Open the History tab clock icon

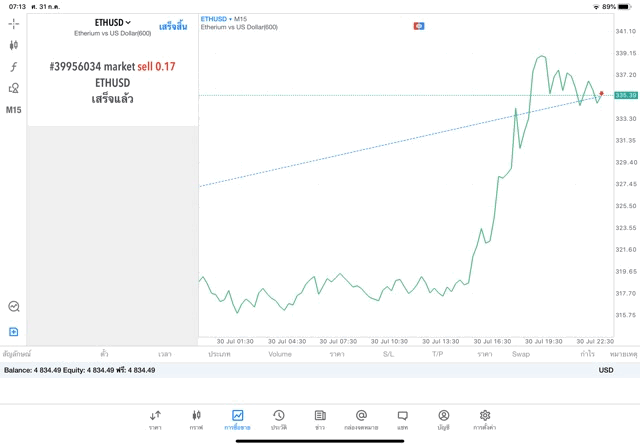279,419
